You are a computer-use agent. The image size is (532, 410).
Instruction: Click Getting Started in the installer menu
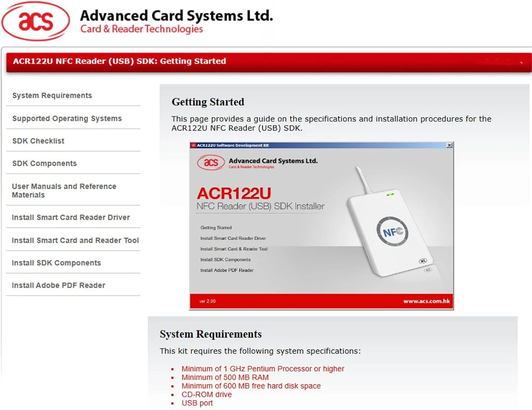216,228
